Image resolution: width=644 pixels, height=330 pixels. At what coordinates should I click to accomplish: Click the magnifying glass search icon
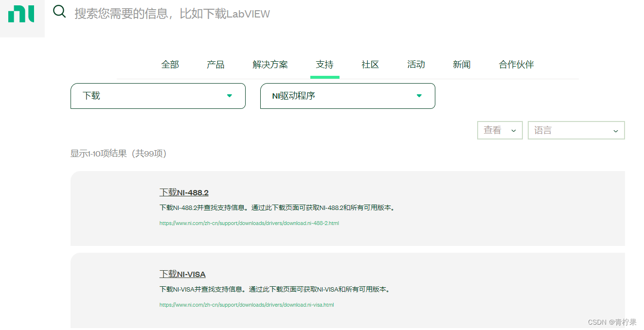point(59,11)
